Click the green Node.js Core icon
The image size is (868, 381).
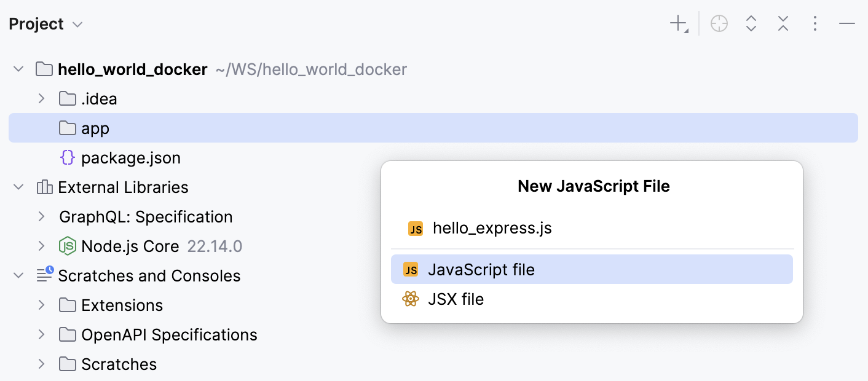tap(66, 246)
